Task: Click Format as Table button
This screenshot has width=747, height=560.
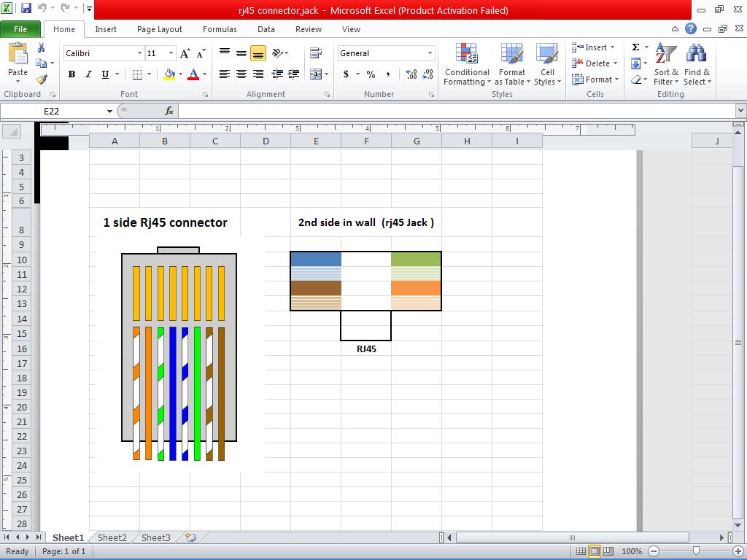Action: point(512,64)
